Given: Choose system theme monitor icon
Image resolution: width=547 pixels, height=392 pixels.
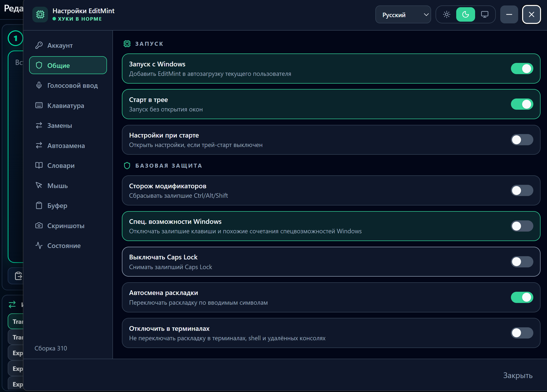Looking at the screenshot, I should coord(484,14).
